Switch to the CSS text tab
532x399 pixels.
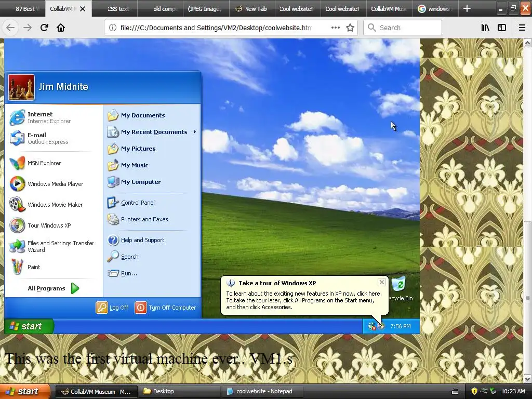tap(115, 9)
